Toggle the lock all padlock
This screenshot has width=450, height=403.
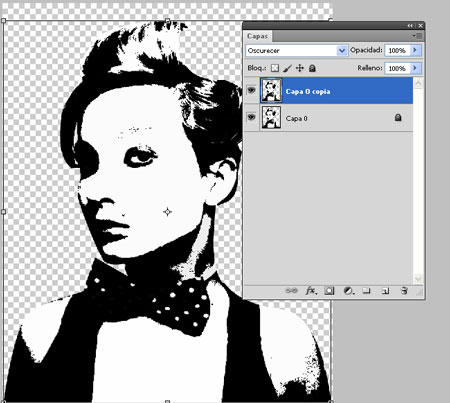tap(312, 68)
